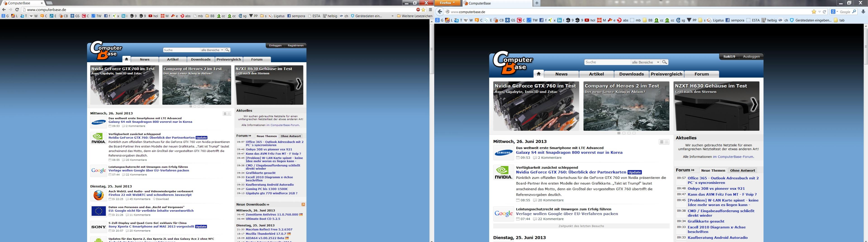Open the 'BB' bookmark folder in Firefox

point(647,20)
